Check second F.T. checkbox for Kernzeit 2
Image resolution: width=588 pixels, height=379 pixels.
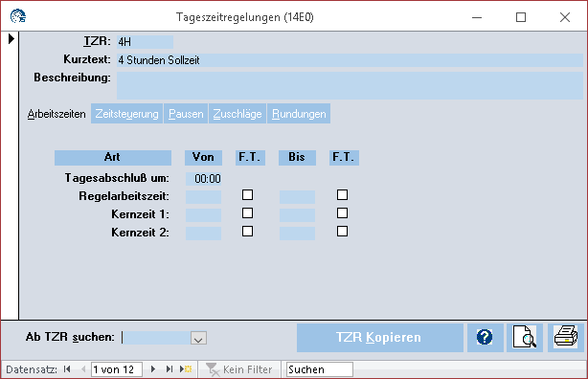342,231
